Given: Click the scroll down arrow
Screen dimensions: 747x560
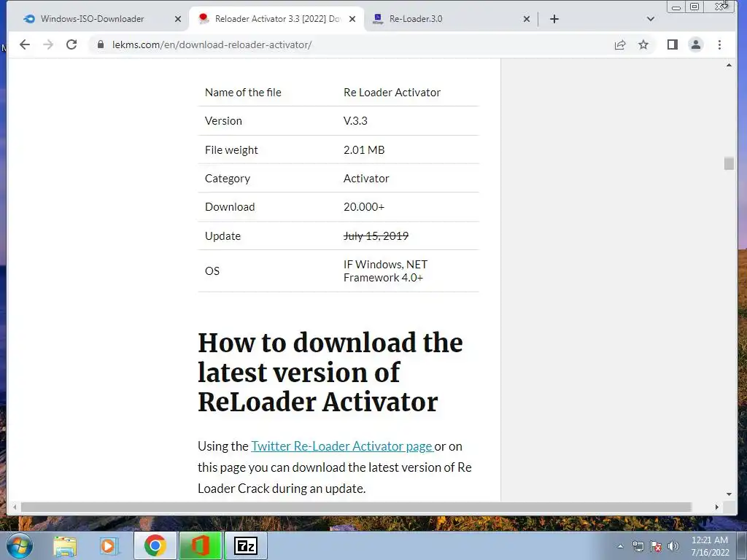Looking at the screenshot, I should 729,494.
